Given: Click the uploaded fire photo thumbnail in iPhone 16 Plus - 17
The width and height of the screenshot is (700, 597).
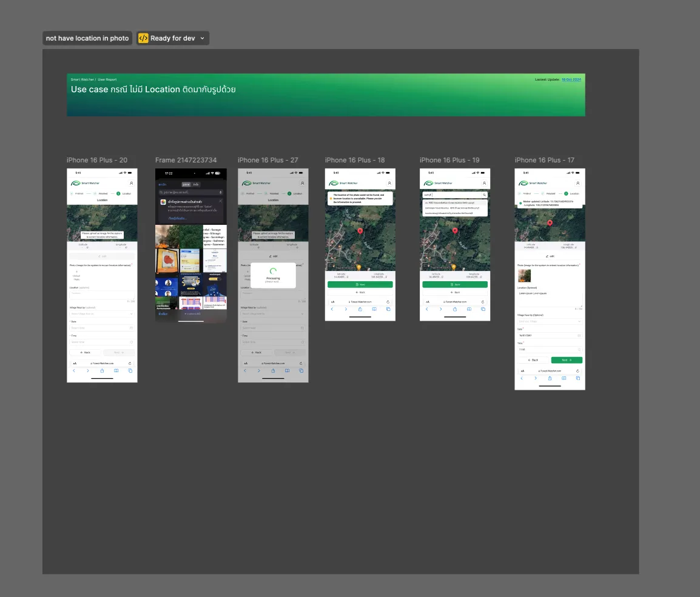Looking at the screenshot, I should [524, 276].
